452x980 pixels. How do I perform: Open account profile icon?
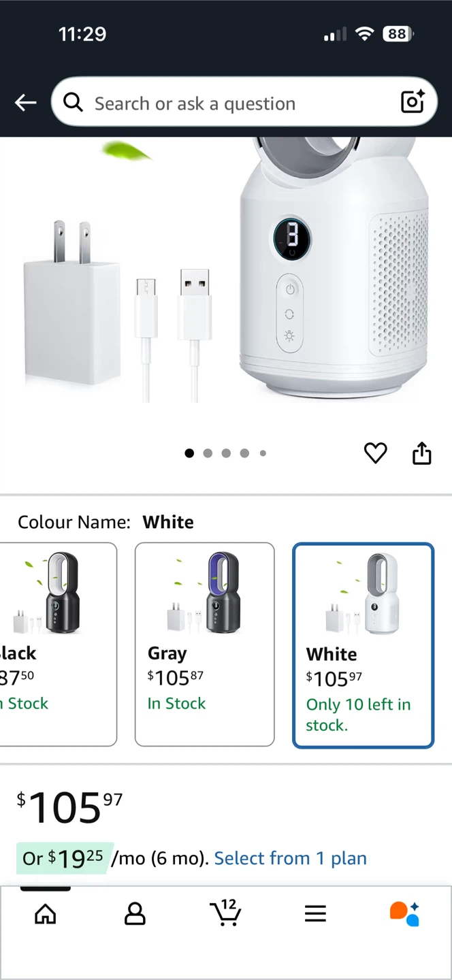135,914
